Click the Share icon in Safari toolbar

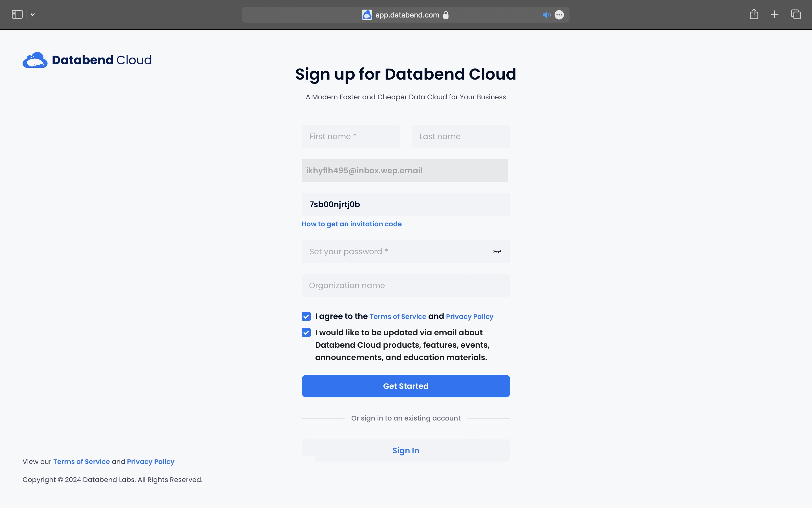point(754,14)
